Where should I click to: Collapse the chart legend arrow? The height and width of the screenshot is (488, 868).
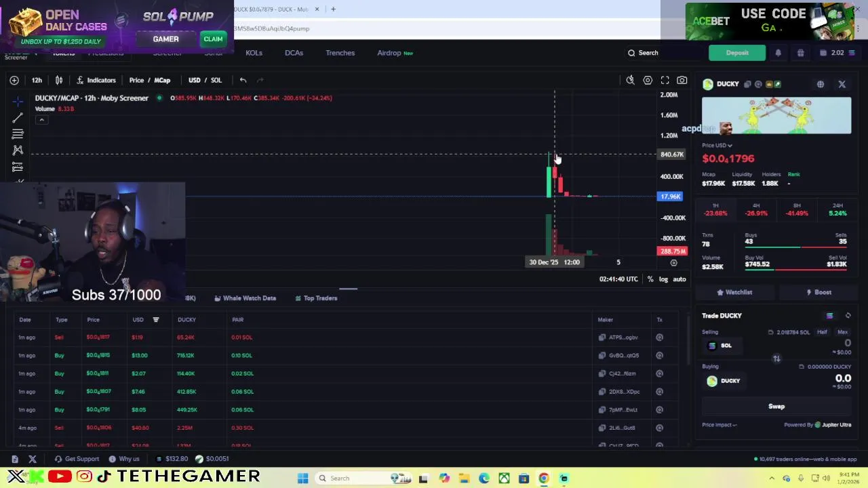pos(41,120)
